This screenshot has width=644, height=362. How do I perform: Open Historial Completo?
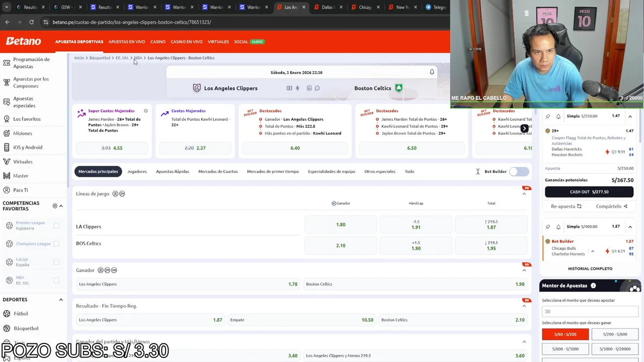590,268
